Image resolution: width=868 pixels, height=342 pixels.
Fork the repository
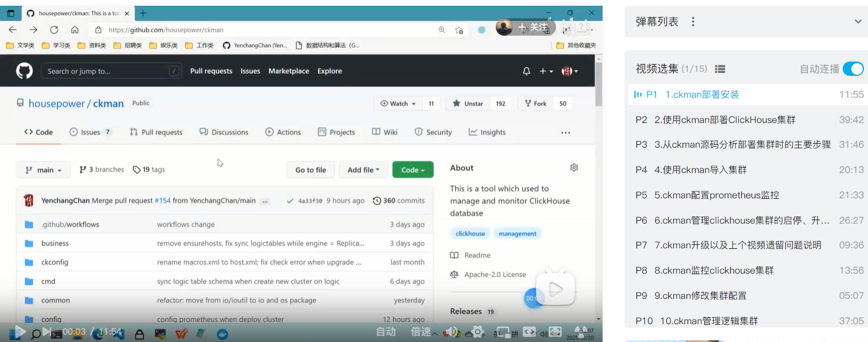coord(535,103)
